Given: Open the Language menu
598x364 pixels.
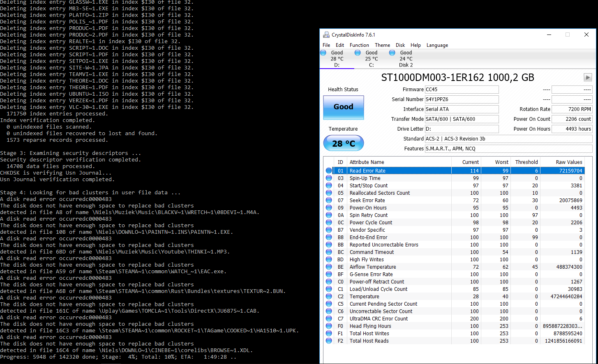Looking at the screenshot, I should [437, 45].
